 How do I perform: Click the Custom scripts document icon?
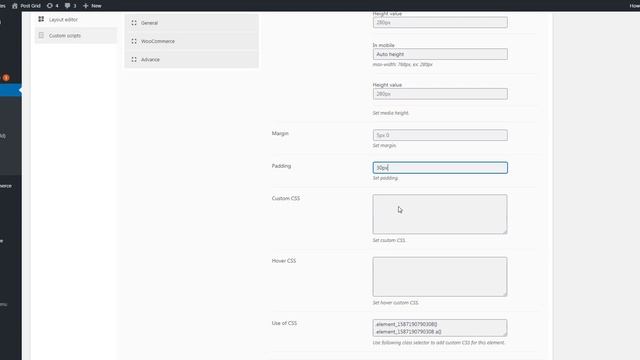pos(41,36)
